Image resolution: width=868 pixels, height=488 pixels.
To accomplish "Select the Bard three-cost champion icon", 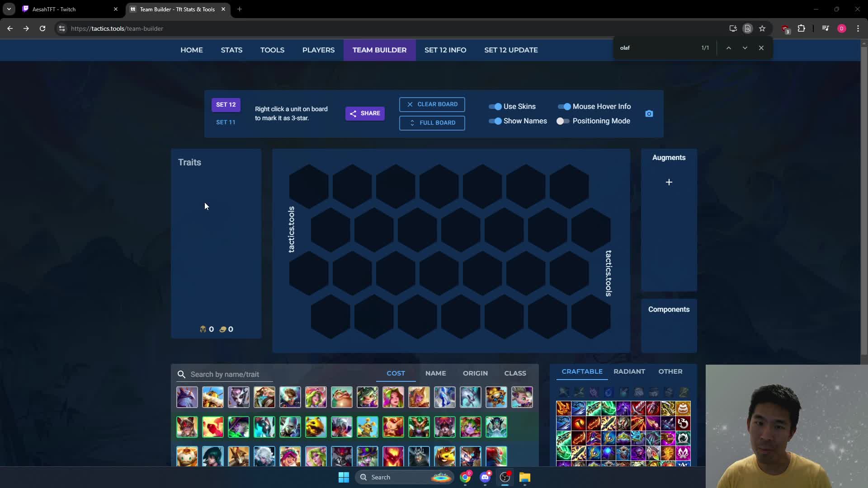I will pos(187,456).
